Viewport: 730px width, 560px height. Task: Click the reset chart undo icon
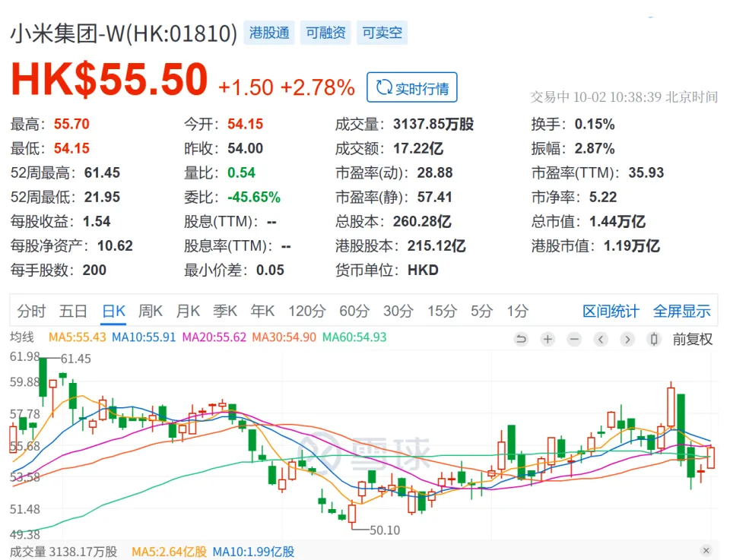[521, 339]
